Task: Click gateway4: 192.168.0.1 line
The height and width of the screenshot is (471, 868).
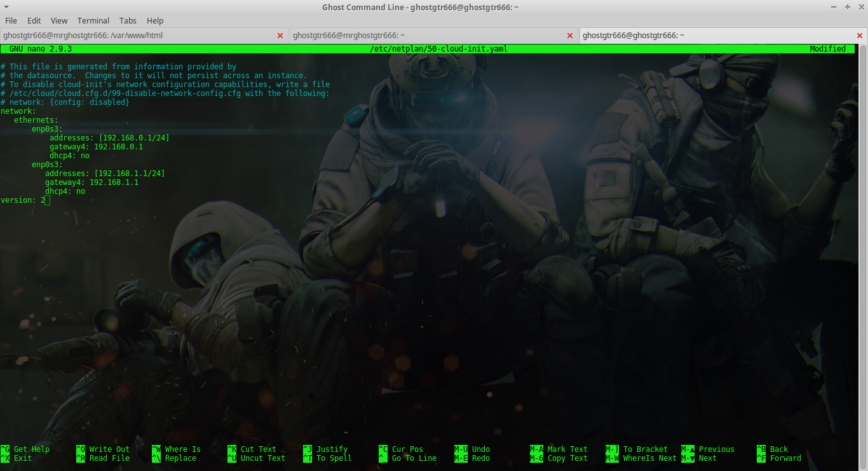Action: [96, 146]
